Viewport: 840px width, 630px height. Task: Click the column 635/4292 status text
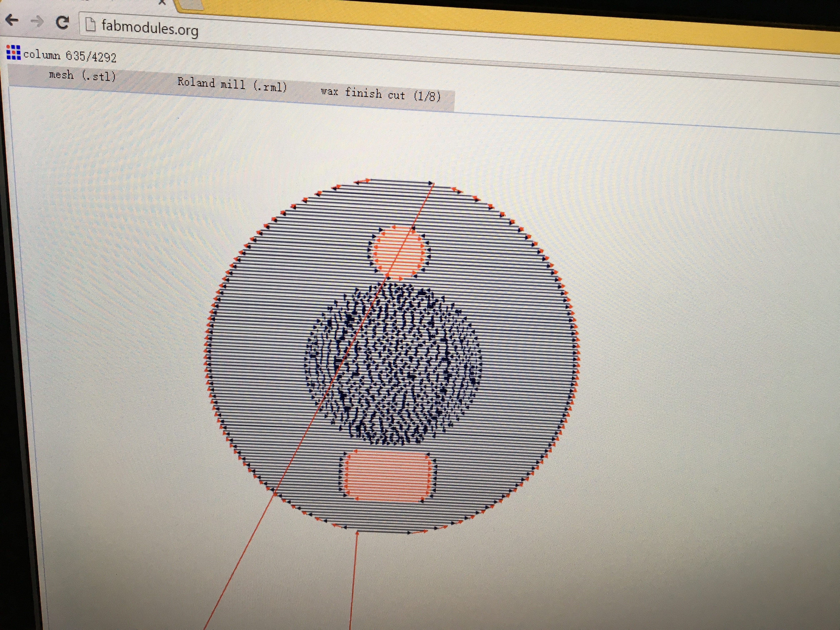pyautogui.click(x=70, y=56)
